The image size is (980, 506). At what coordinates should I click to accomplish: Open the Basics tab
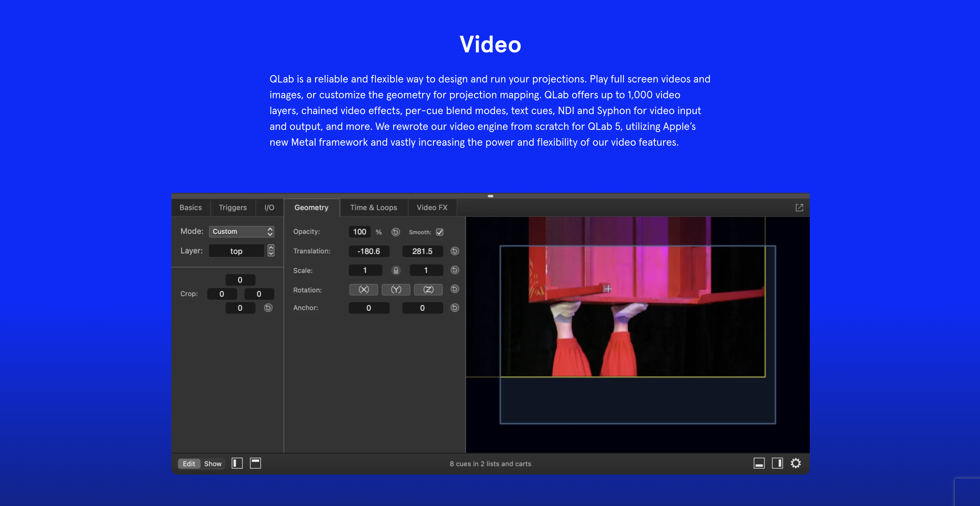[x=191, y=207]
